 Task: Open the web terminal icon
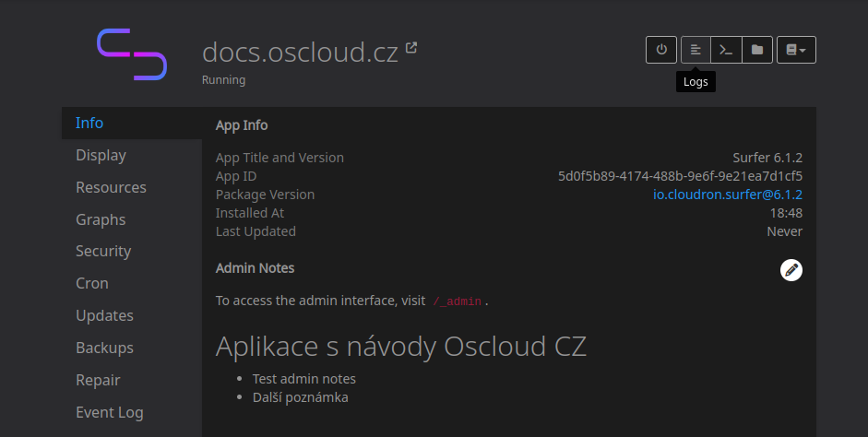[x=726, y=50]
